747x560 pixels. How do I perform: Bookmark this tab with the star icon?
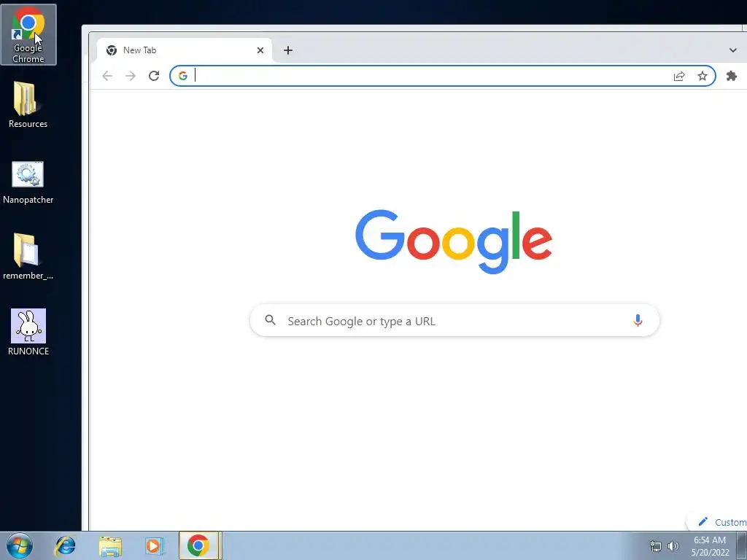click(703, 76)
